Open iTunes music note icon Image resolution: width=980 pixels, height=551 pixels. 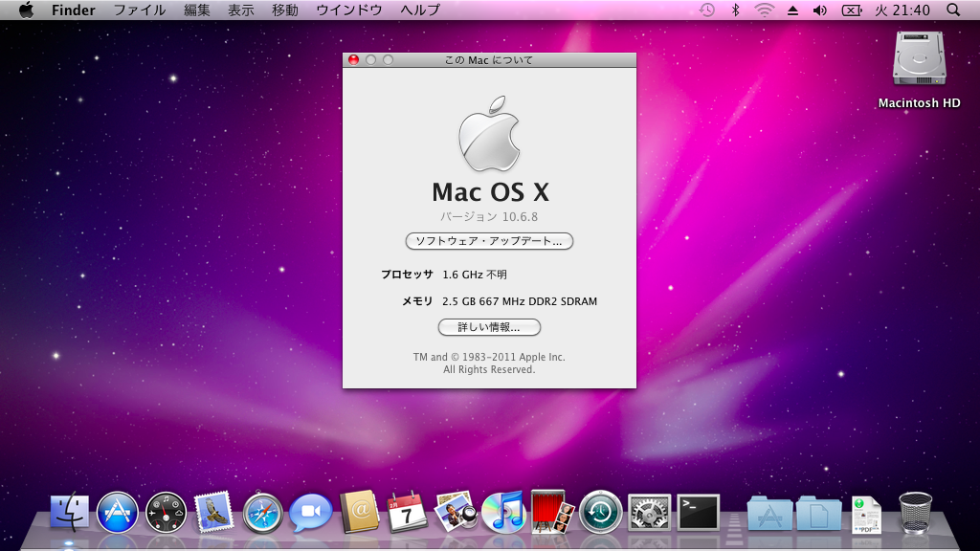[x=503, y=513]
